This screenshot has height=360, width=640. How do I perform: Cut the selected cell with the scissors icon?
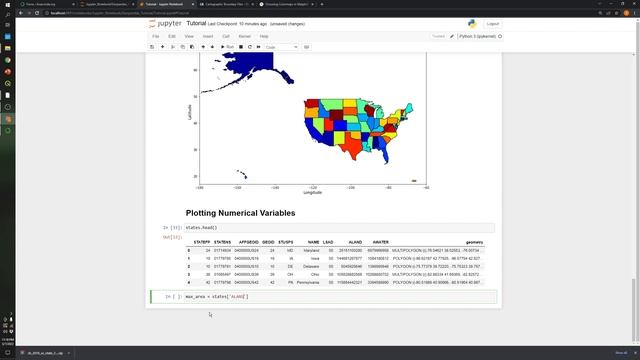point(173,47)
